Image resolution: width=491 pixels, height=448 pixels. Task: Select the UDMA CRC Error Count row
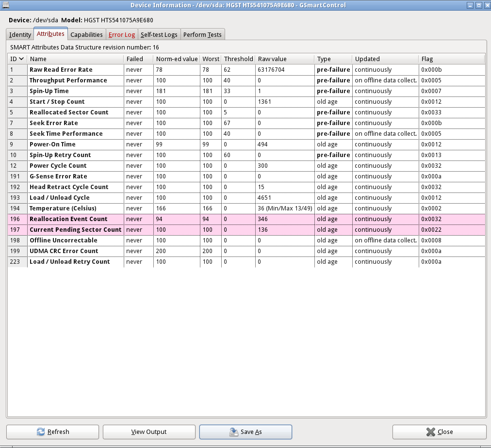[246, 251]
